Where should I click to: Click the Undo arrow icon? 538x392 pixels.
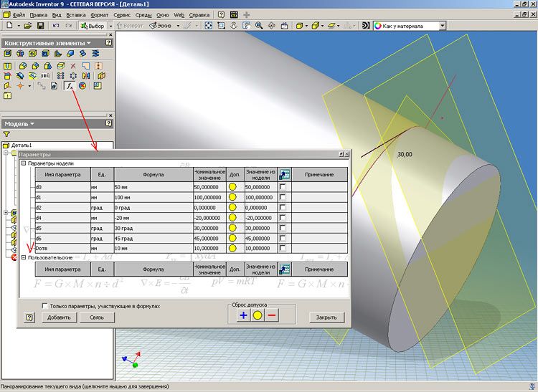click(55, 25)
